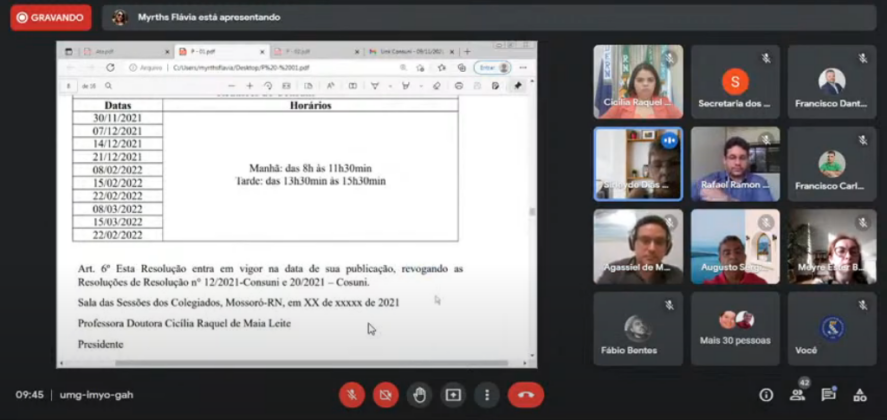Expand the 'Mais 30 pessoas' tile
The image size is (887, 420).
pyautogui.click(x=735, y=329)
